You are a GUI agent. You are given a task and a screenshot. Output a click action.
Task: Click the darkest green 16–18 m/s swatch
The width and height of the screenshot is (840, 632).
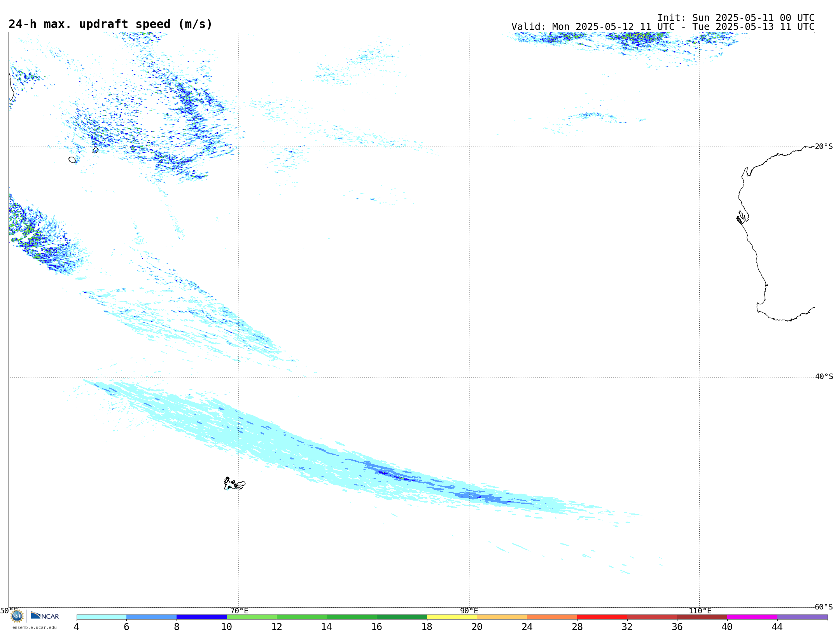[x=402, y=617]
